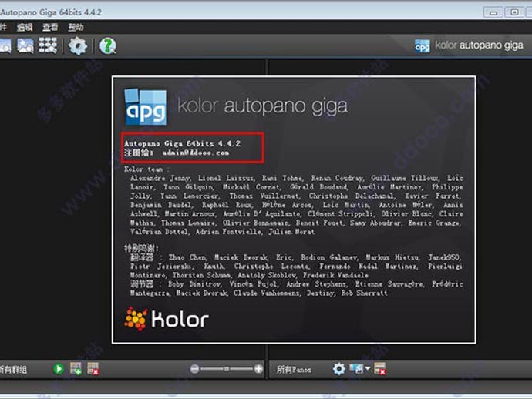The width and height of the screenshot is (532, 399).
Task: Click the large apg logo in About splash
Action: (x=146, y=107)
